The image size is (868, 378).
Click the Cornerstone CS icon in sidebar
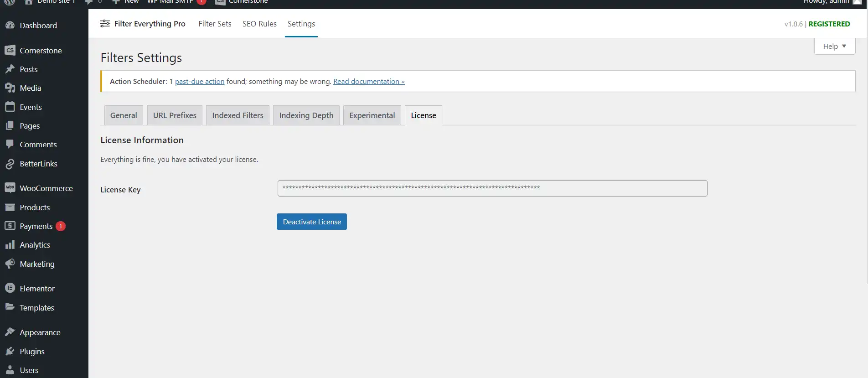pyautogui.click(x=10, y=50)
